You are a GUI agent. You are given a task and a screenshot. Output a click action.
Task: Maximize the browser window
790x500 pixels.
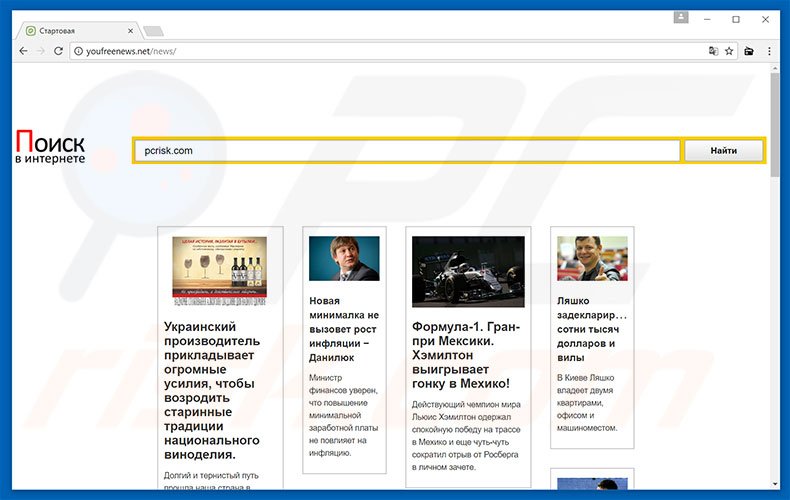pyautogui.click(x=736, y=19)
